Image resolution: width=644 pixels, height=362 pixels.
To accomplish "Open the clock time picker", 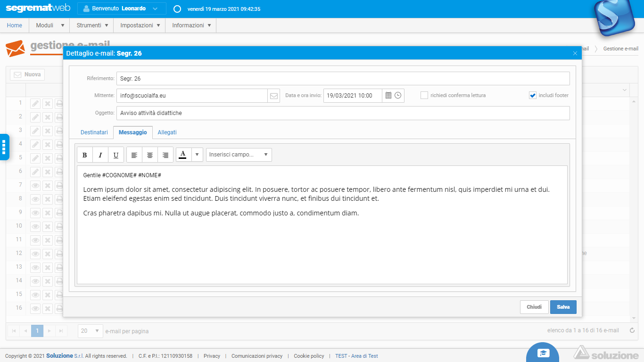I will pyautogui.click(x=398, y=96).
